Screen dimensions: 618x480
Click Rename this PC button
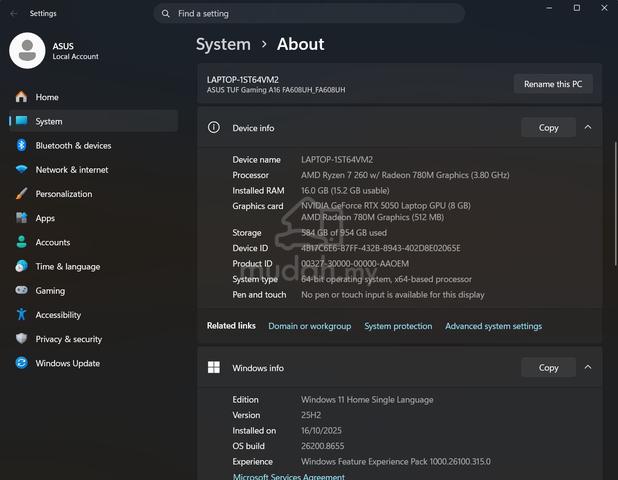coord(553,84)
